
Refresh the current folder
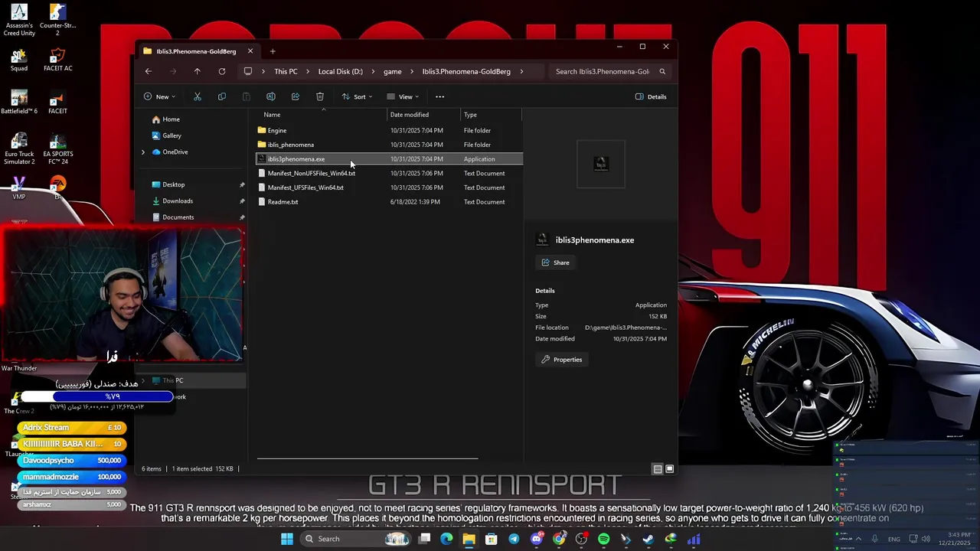222,71
